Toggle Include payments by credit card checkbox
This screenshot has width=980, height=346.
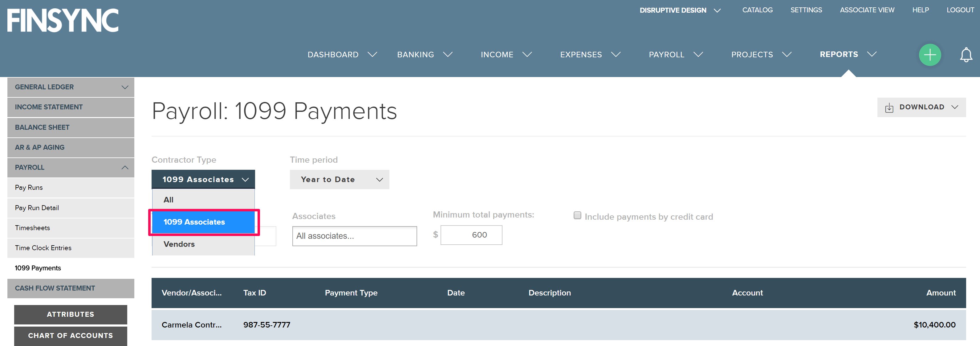pos(577,215)
